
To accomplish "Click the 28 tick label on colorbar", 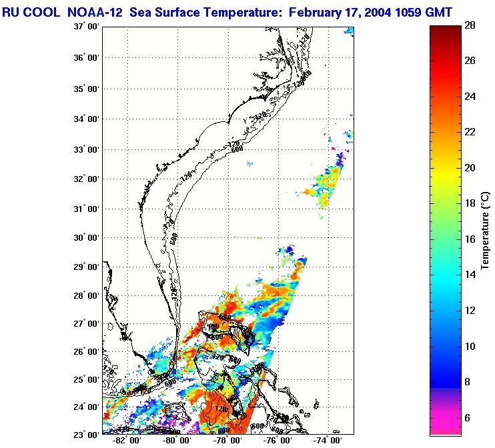I will (469, 25).
